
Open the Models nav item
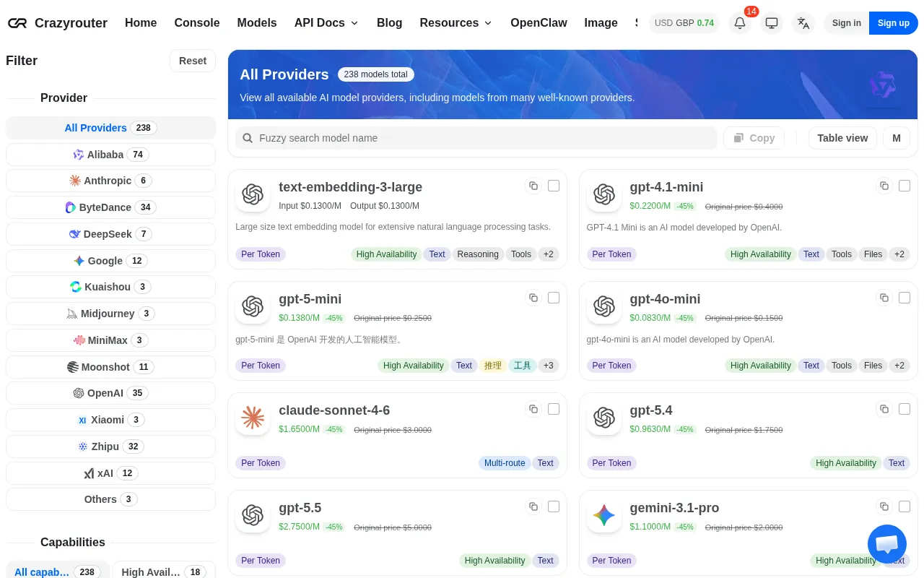tap(257, 23)
